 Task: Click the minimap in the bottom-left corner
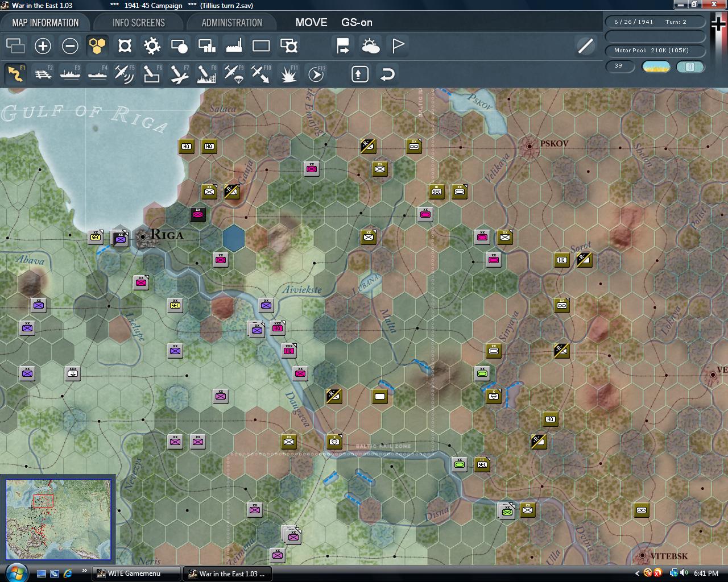click(58, 519)
